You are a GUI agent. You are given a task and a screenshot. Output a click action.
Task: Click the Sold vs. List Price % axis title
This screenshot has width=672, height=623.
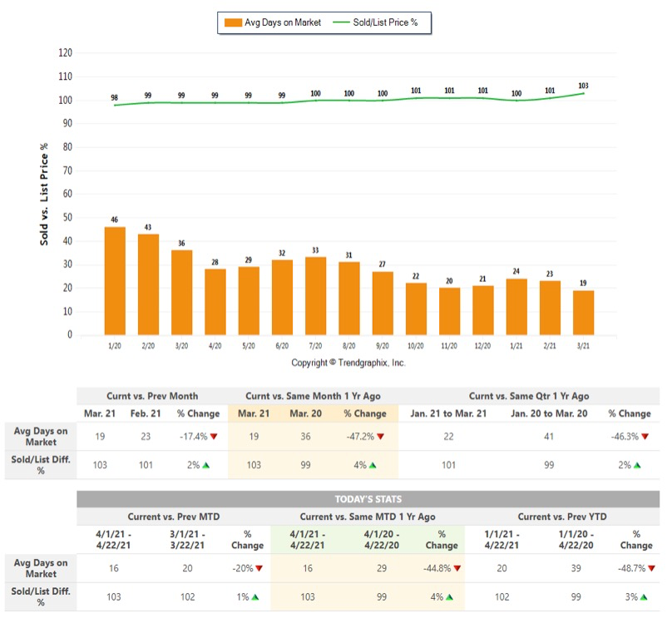pyautogui.click(x=43, y=193)
